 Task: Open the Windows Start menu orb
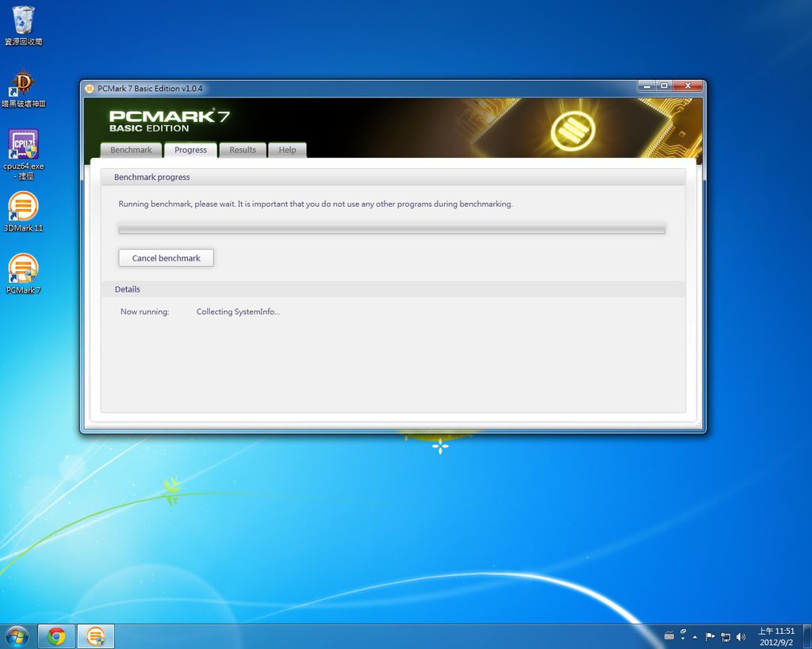[x=17, y=636]
